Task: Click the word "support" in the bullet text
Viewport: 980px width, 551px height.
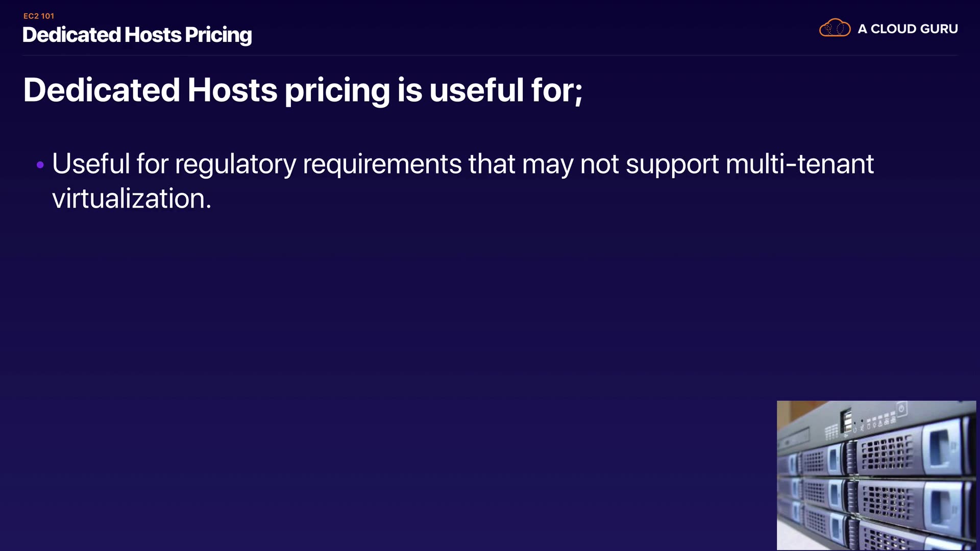Action: (x=672, y=164)
